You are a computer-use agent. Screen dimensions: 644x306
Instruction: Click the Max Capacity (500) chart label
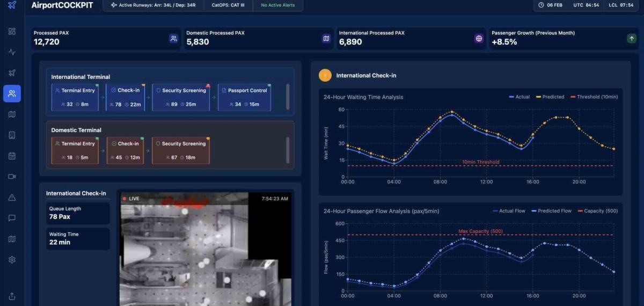point(481,231)
